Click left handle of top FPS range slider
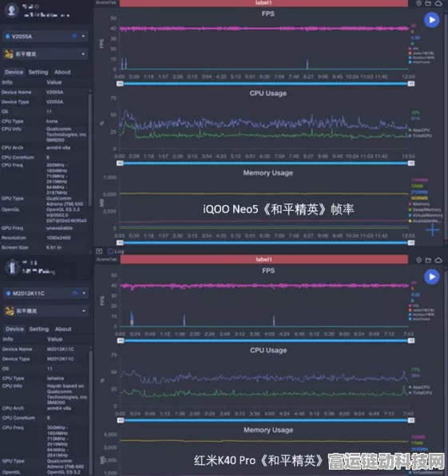This screenshot has height=476, width=448. coord(120,84)
